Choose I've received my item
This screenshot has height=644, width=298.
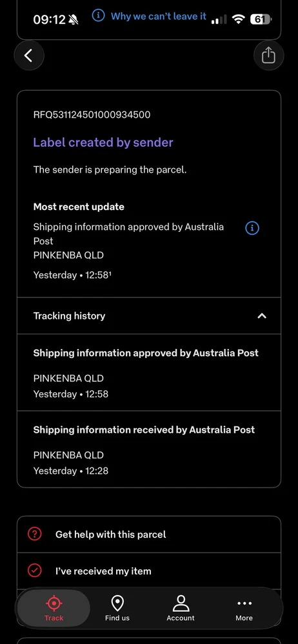click(149, 571)
